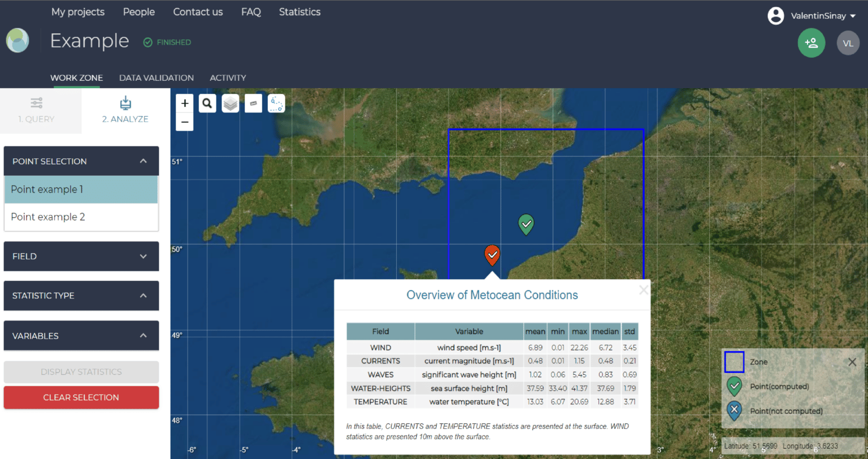Image resolution: width=868 pixels, height=459 pixels.
Task: Collapse the VARIABLES section
Action: tap(81, 335)
